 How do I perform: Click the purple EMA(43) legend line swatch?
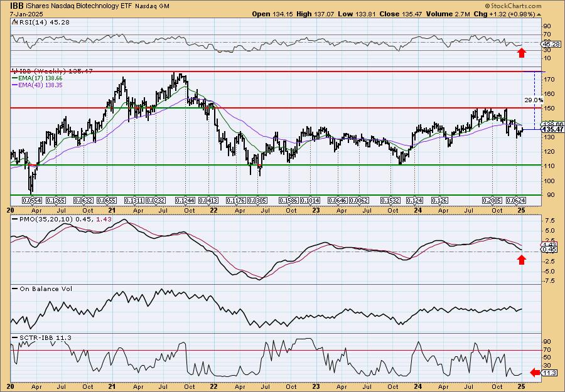point(15,85)
